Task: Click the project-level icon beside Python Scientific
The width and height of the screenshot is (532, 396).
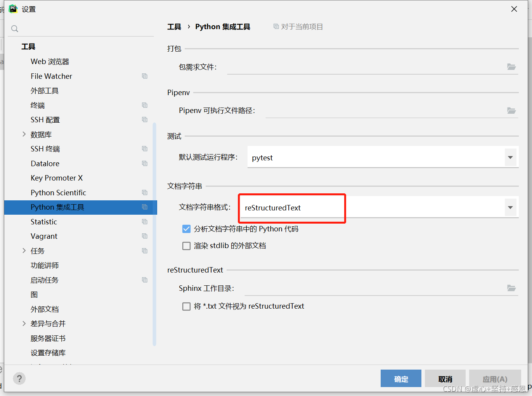Action: (145, 193)
